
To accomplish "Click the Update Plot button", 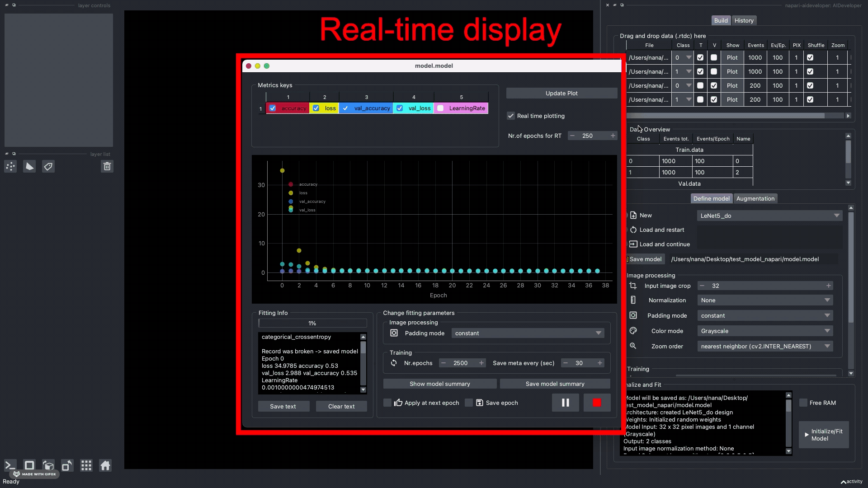I will [561, 93].
